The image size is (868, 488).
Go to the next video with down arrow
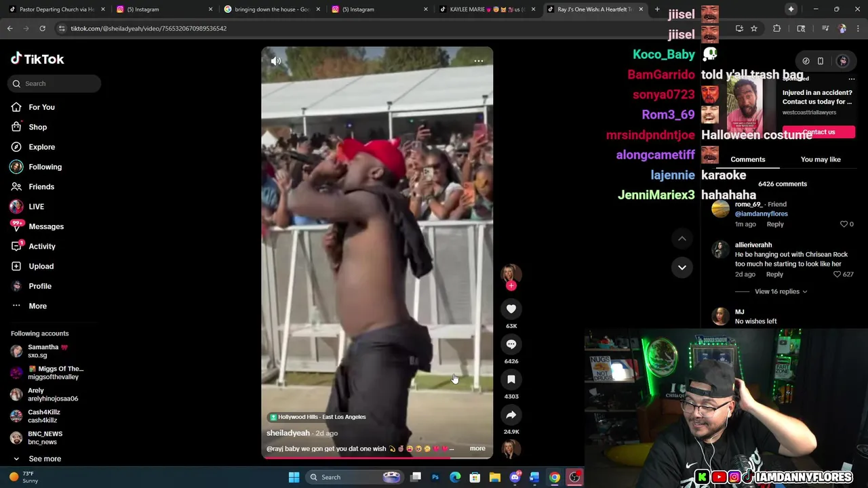coord(682,267)
